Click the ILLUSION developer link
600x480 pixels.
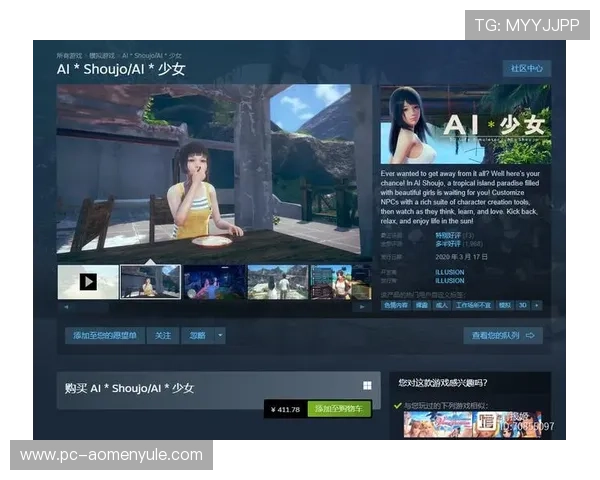[x=450, y=272]
